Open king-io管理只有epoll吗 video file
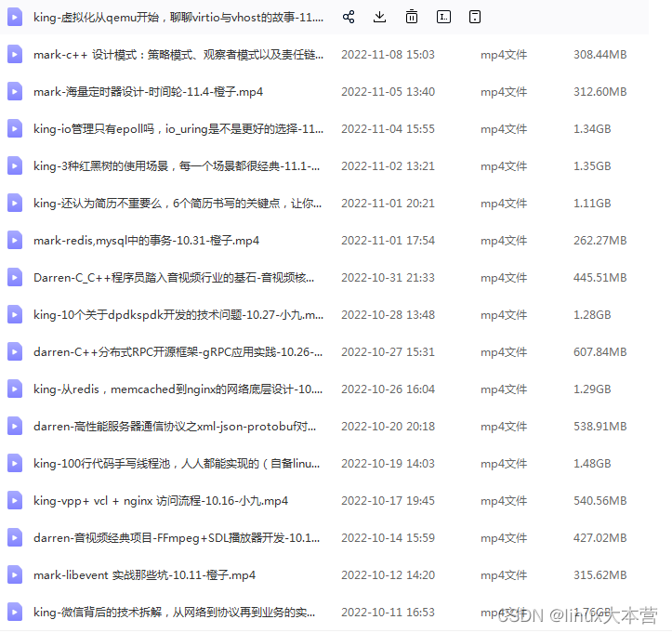Viewport: 672px width, 633px height. [x=178, y=128]
